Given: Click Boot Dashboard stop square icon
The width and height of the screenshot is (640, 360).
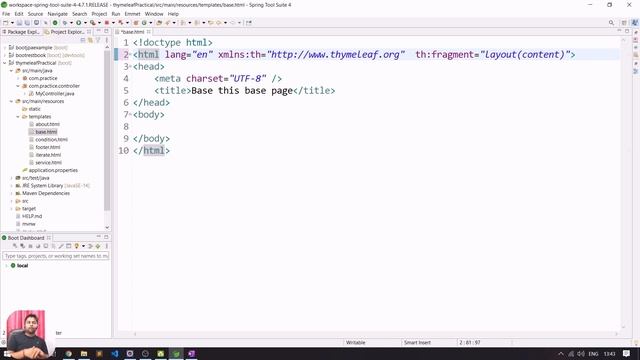Looking at the screenshot, I should click(30, 246).
